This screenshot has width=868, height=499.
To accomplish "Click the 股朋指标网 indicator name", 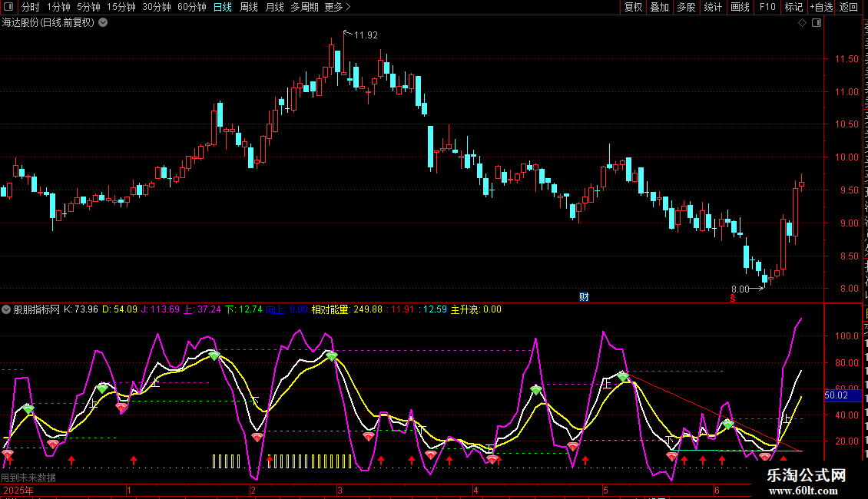I will [37, 310].
